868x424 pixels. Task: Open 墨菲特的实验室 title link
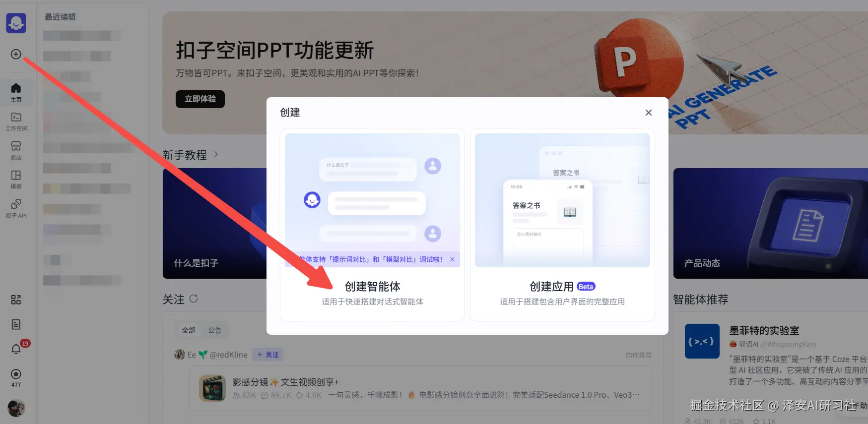pyautogui.click(x=764, y=330)
